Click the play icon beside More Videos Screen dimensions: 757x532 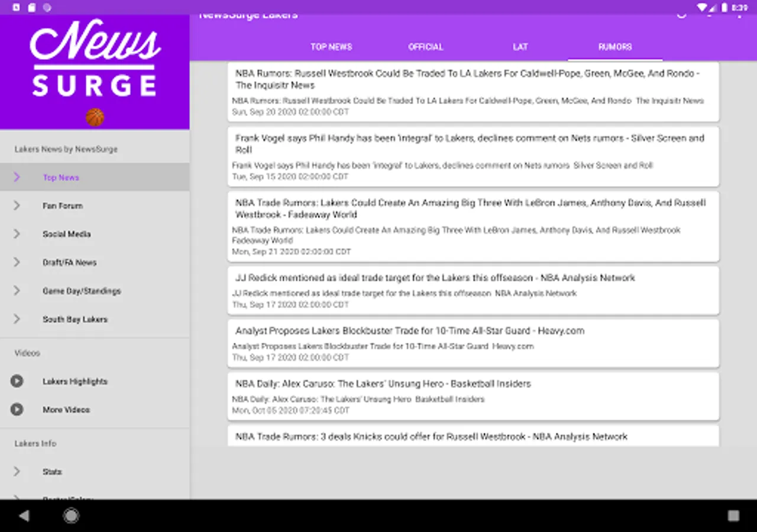tap(17, 409)
